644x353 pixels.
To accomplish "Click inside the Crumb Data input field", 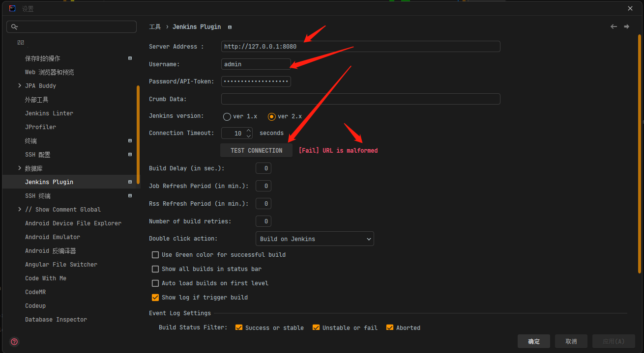I will click(x=360, y=99).
